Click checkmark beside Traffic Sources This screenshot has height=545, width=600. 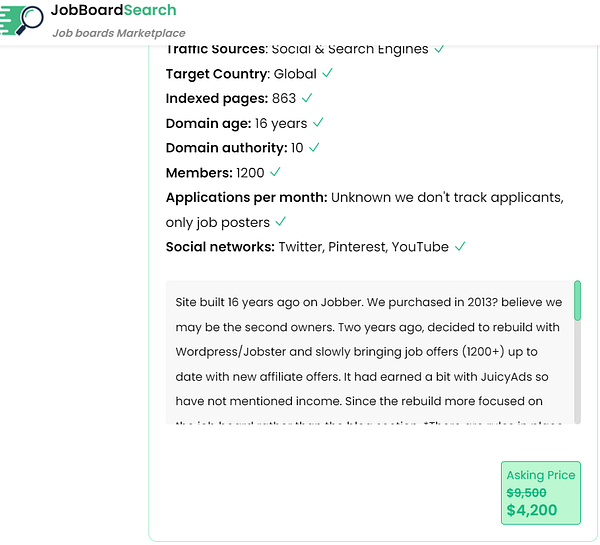tap(440, 48)
